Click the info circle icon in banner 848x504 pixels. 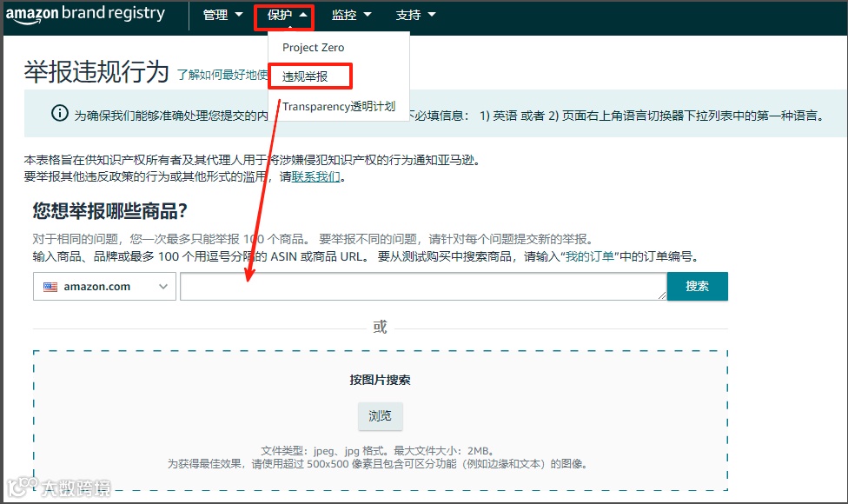[x=59, y=113]
